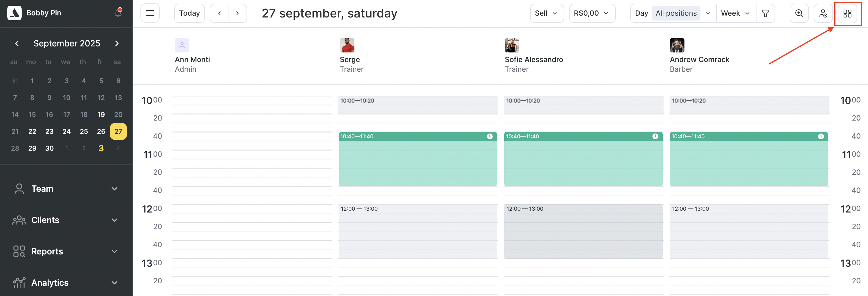Open the Sell dropdown
This screenshot has width=868, height=296.
pos(546,13)
